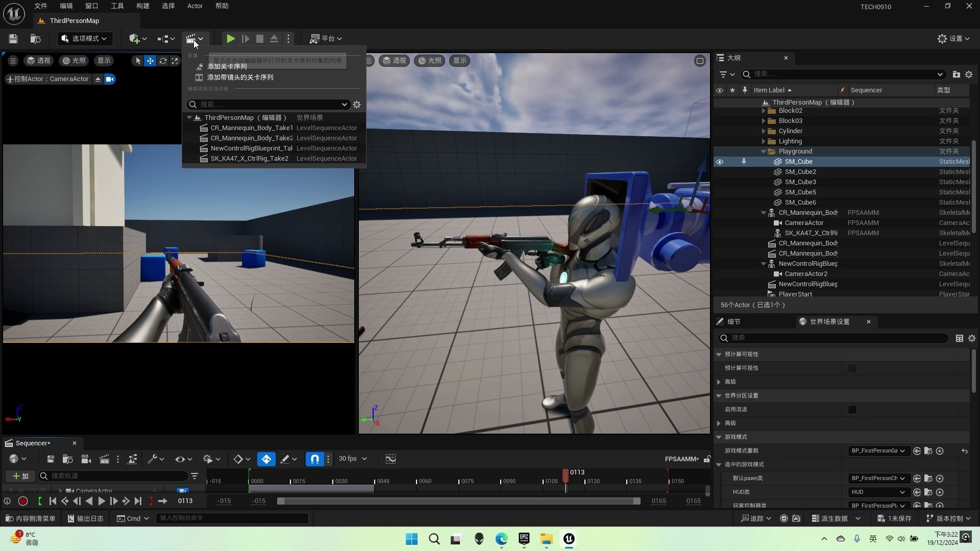980x551 pixels.
Task: Click Sequencer render movie clapboard icon
Action: pyautogui.click(x=104, y=459)
